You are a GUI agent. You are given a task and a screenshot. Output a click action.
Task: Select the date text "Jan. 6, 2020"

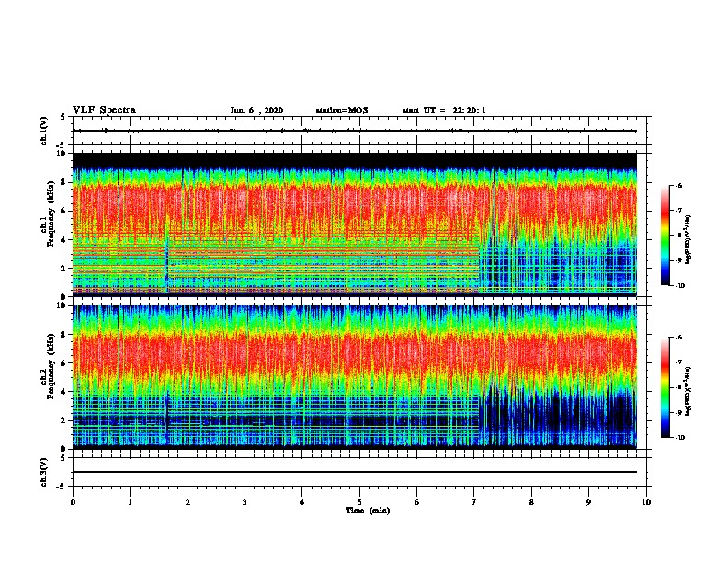[x=256, y=110]
